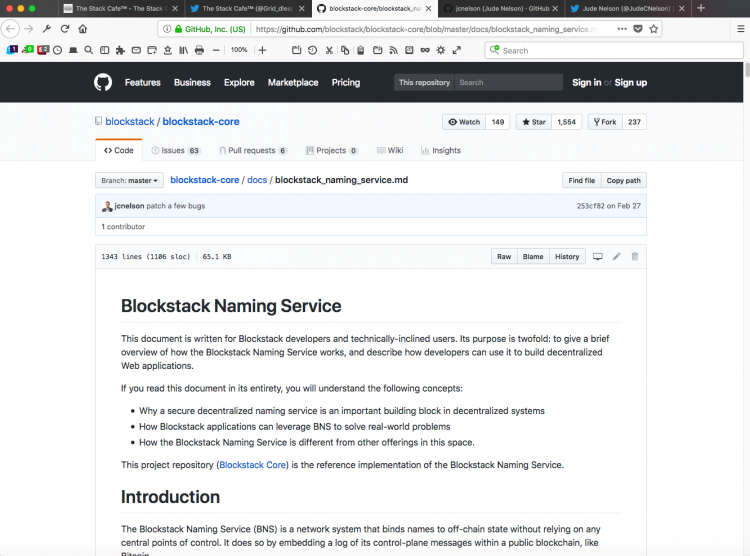
Task: Open the Wiki tab
Action: tap(390, 150)
